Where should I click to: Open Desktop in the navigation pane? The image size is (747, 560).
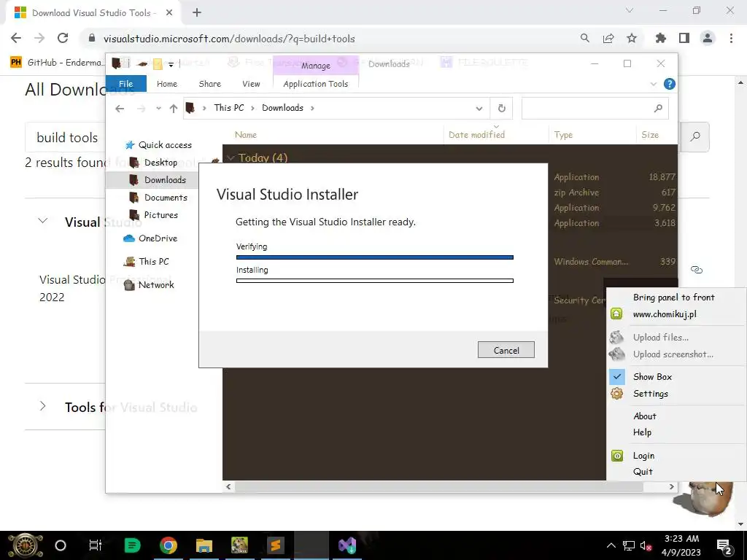click(x=153, y=163)
